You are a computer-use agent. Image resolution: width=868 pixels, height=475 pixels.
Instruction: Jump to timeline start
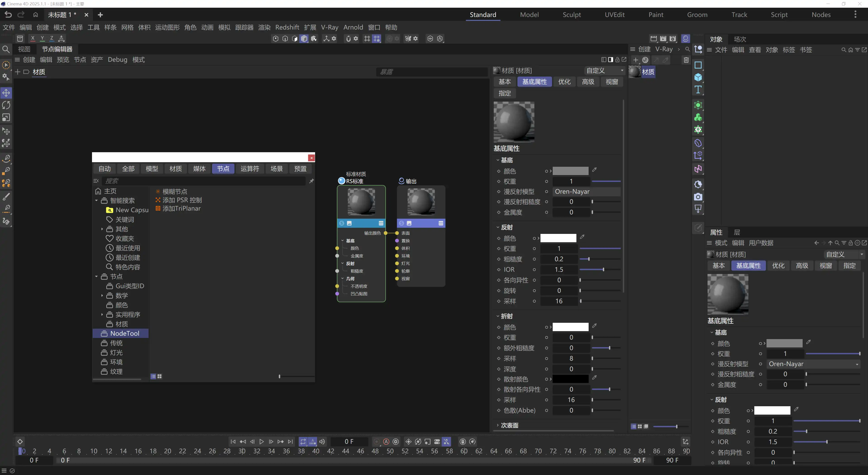tap(233, 442)
